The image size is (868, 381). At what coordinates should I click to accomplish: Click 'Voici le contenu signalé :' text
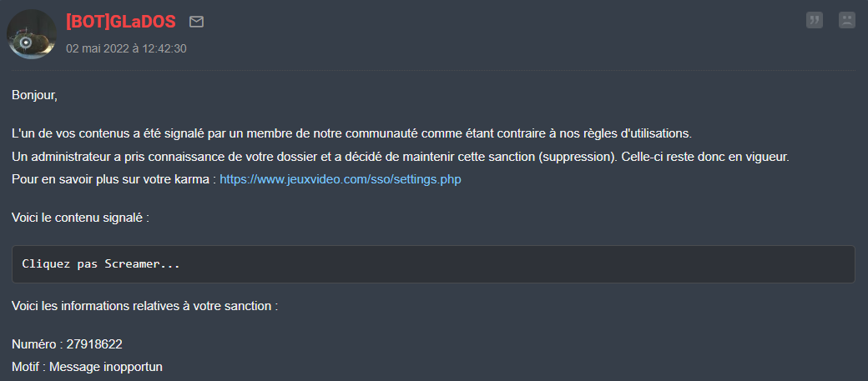click(80, 217)
